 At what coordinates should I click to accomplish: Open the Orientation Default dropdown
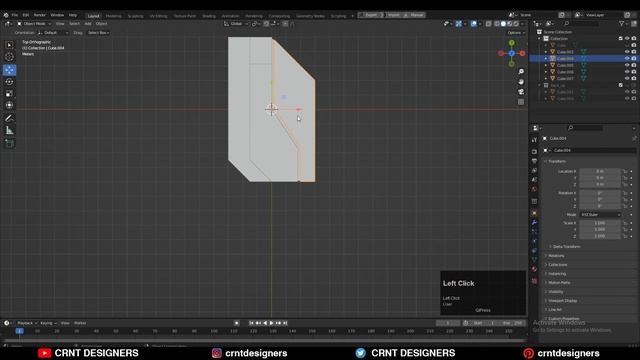(53, 33)
